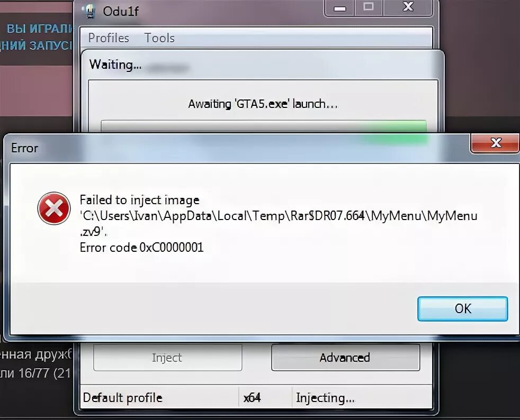Click the red error cross icon

pyautogui.click(x=53, y=208)
